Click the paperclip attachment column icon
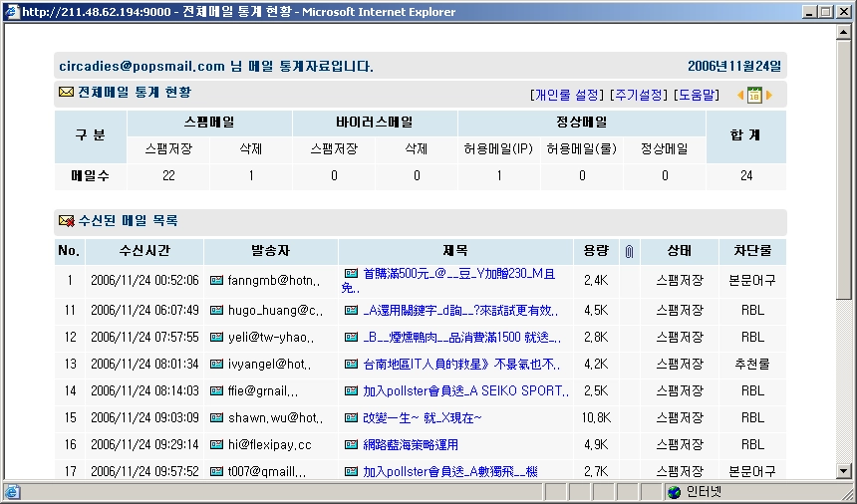This screenshot has width=857, height=504. (629, 251)
